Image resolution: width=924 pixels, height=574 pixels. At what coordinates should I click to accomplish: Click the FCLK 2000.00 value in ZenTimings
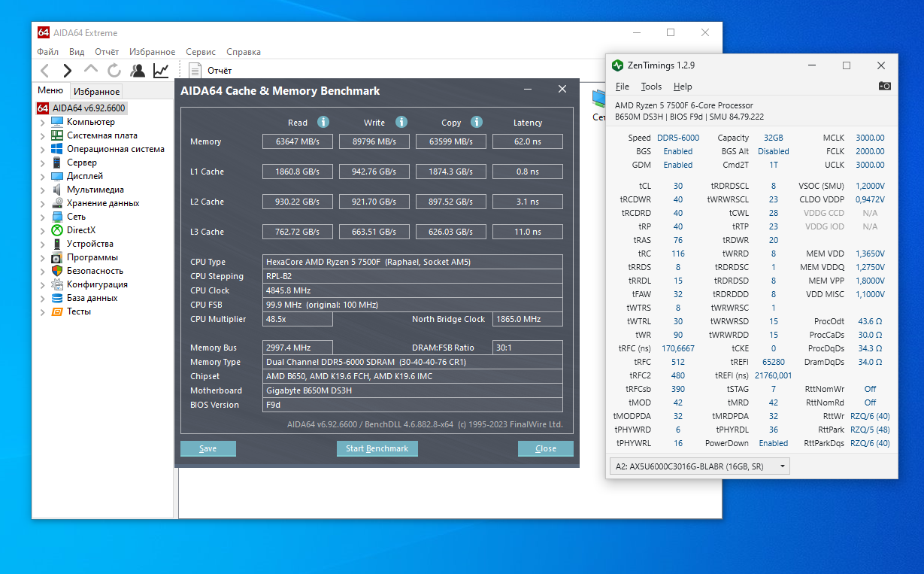coord(870,151)
